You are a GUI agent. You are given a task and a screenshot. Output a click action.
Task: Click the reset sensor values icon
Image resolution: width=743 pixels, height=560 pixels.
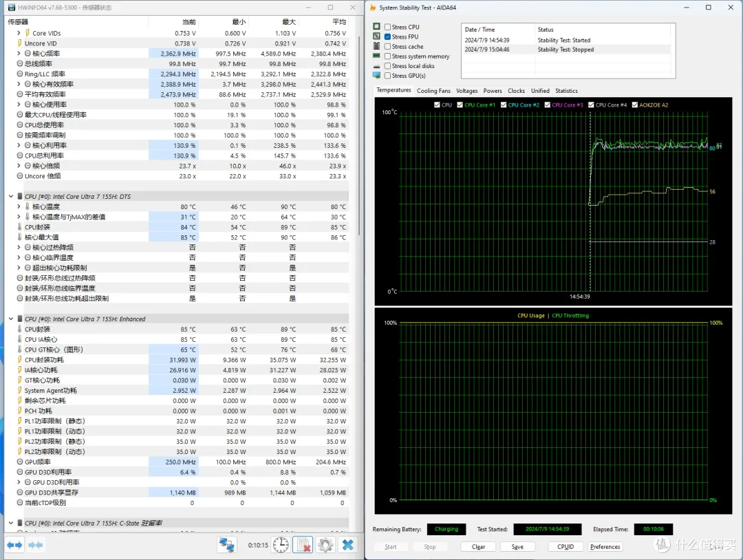click(303, 545)
